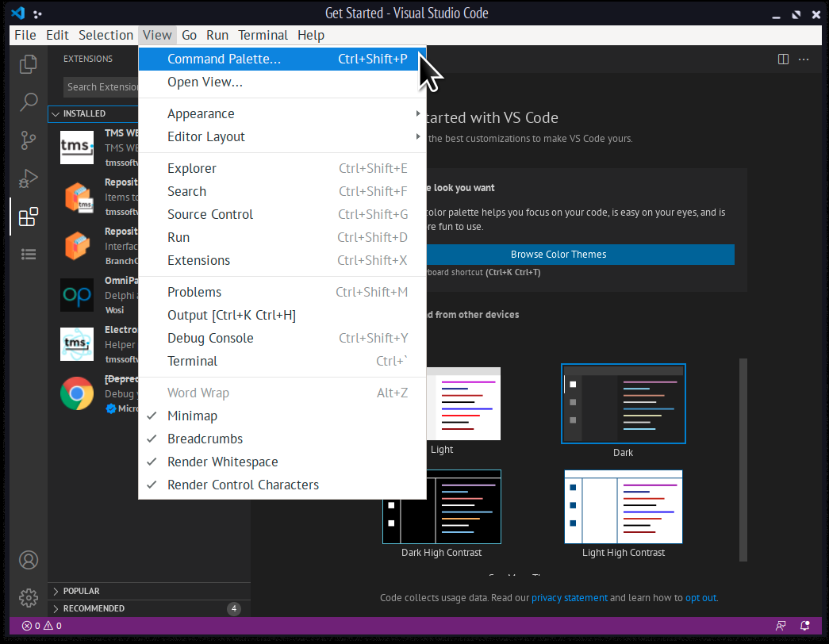
Task: Expand the Appearance submenu
Action: (x=282, y=113)
